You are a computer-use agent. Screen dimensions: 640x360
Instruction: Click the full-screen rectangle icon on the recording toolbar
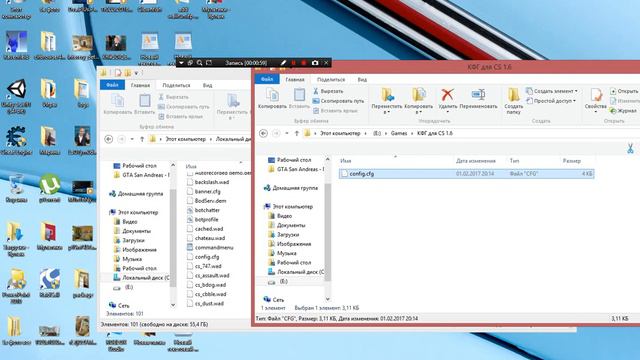pos(209,63)
